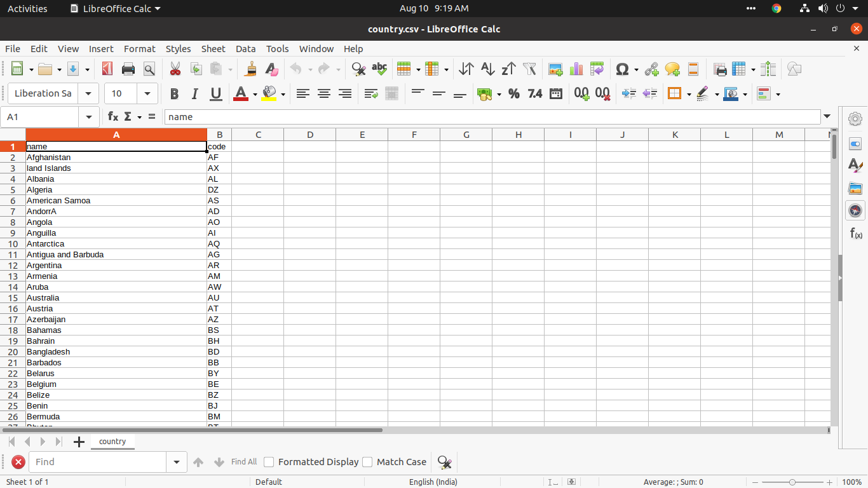Expand the Name Box dropdown
The image size is (868, 488).
pyautogui.click(x=88, y=116)
